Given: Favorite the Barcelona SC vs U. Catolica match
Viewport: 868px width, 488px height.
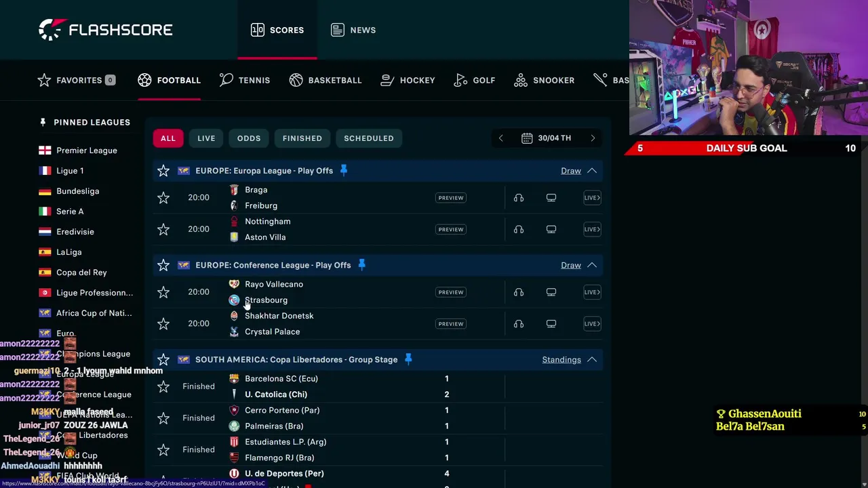Looking at the screenshot, I should tap(163, 386).
